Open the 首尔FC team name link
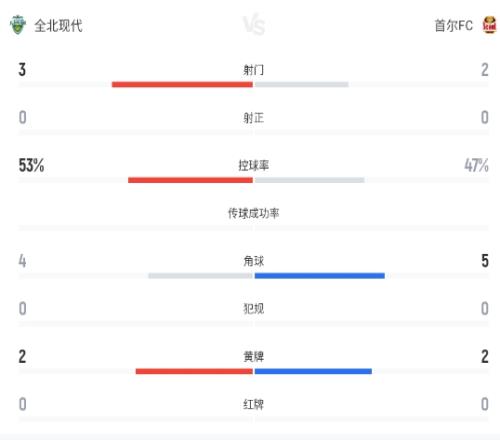This screenshot has width=500, height=440. (454, 25)
